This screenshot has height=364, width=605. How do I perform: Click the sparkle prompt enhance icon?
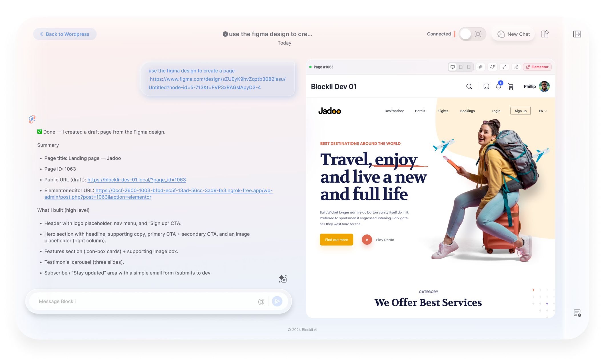[283, 279]
